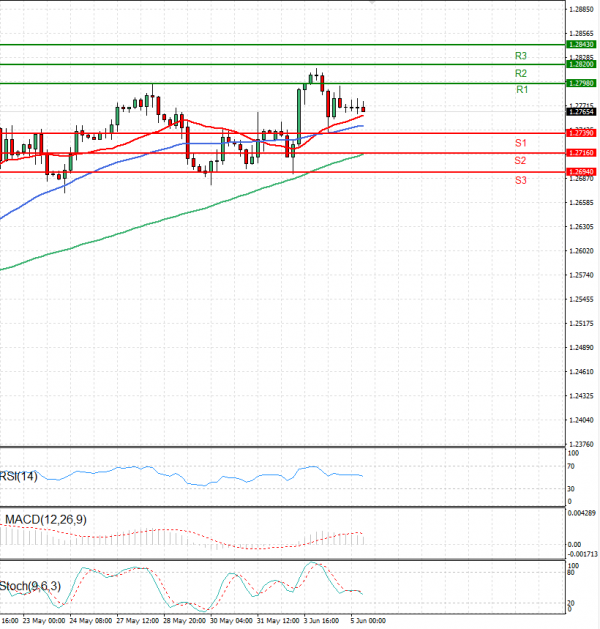The image size is (600, 629).
Task: Click the 27 May 12:00 time label
Action: [x=138, y=621]
